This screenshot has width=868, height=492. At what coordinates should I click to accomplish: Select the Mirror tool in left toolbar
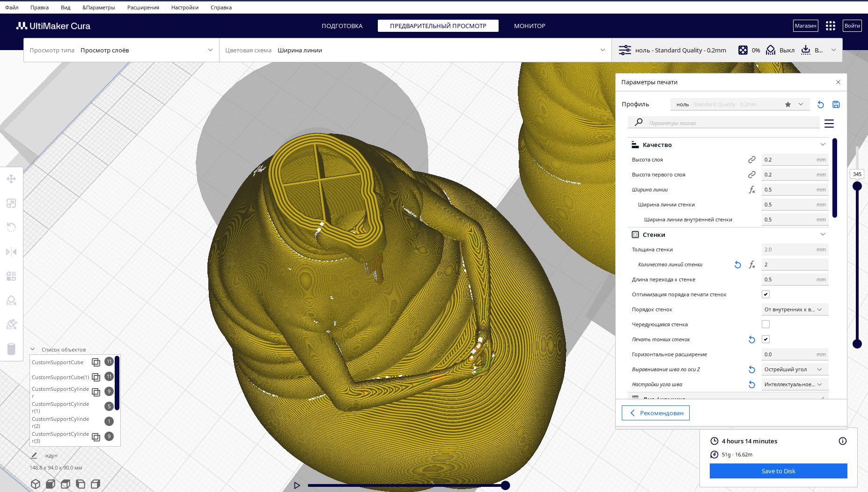(x=11, y=252)
